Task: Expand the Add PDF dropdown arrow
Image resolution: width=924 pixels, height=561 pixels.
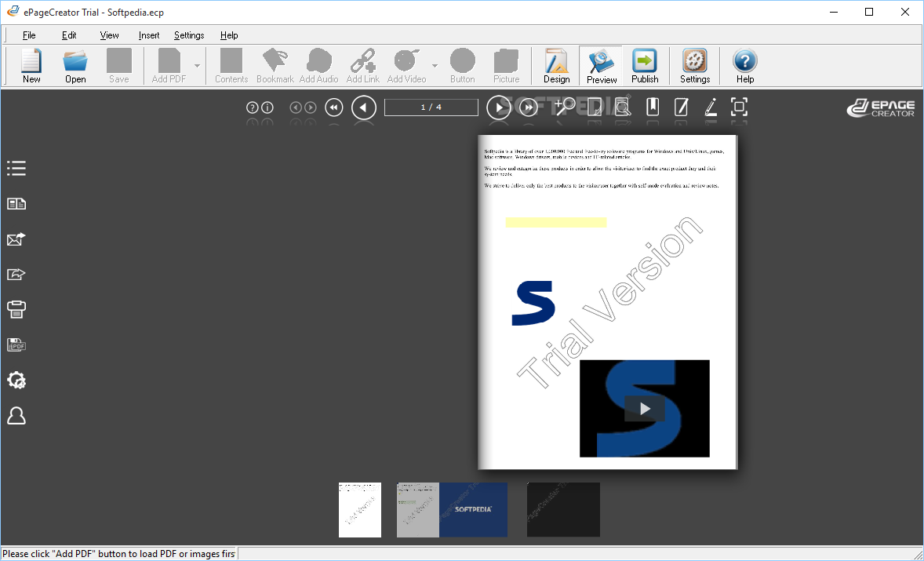Action: coord(198,66)
